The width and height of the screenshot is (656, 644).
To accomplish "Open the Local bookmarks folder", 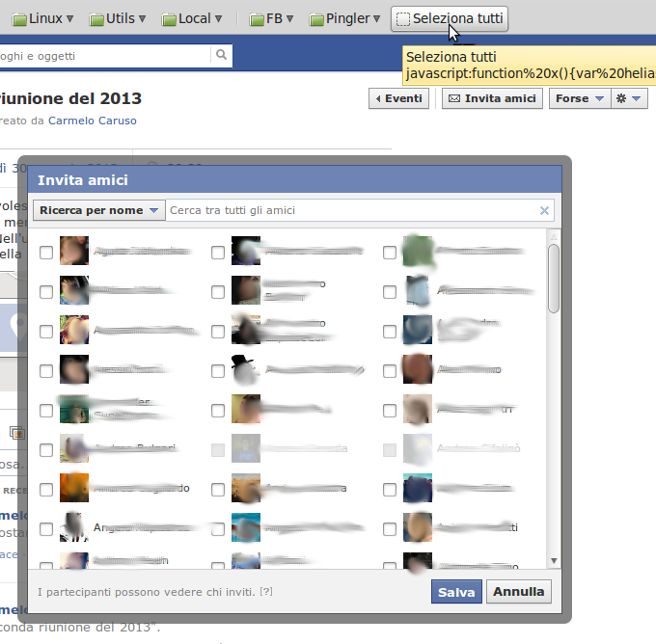I will [x=192, y=19].
